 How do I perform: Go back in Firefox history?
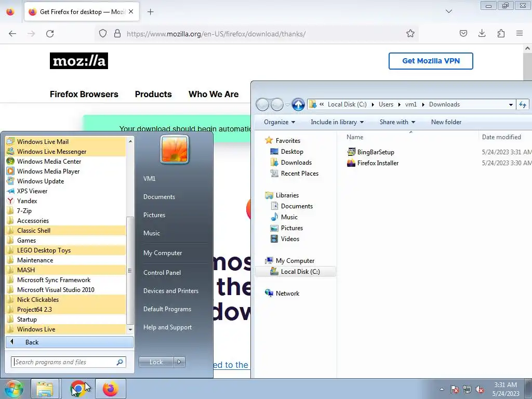pos(12,34)
